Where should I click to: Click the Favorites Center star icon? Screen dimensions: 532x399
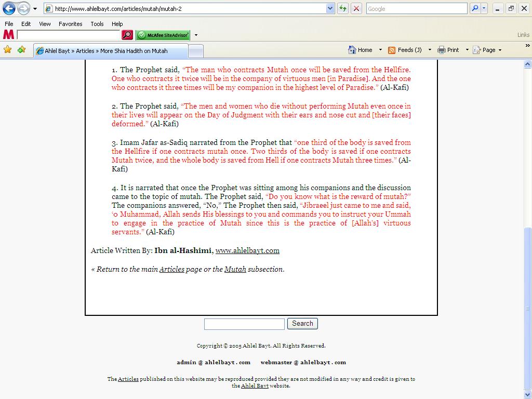pyautogui.click(x=7, y=50)
